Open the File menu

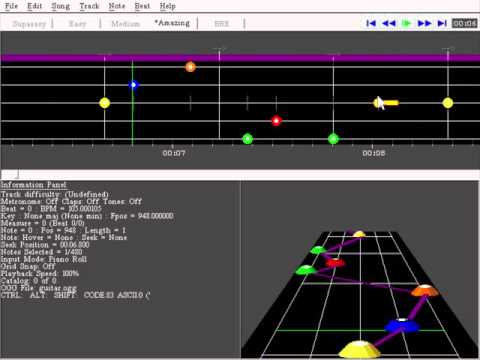click(x=11, y=6)
